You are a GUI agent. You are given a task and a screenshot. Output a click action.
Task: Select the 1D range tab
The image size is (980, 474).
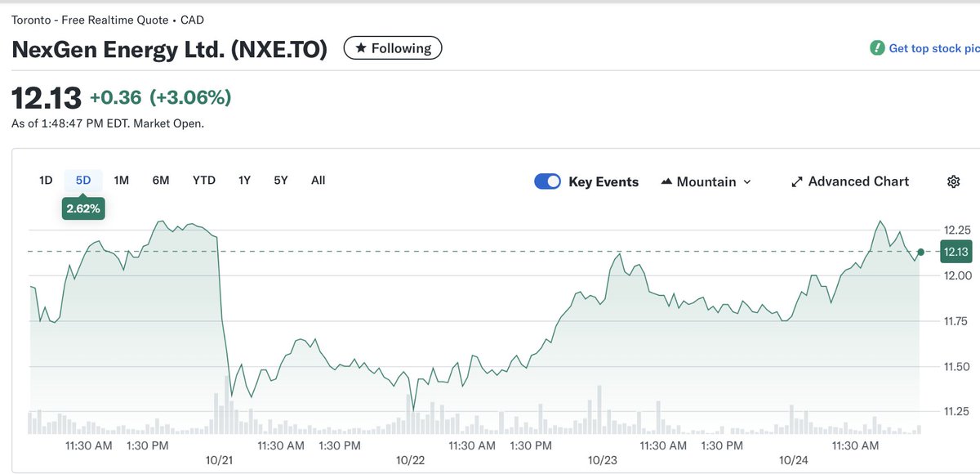(46, 180)
